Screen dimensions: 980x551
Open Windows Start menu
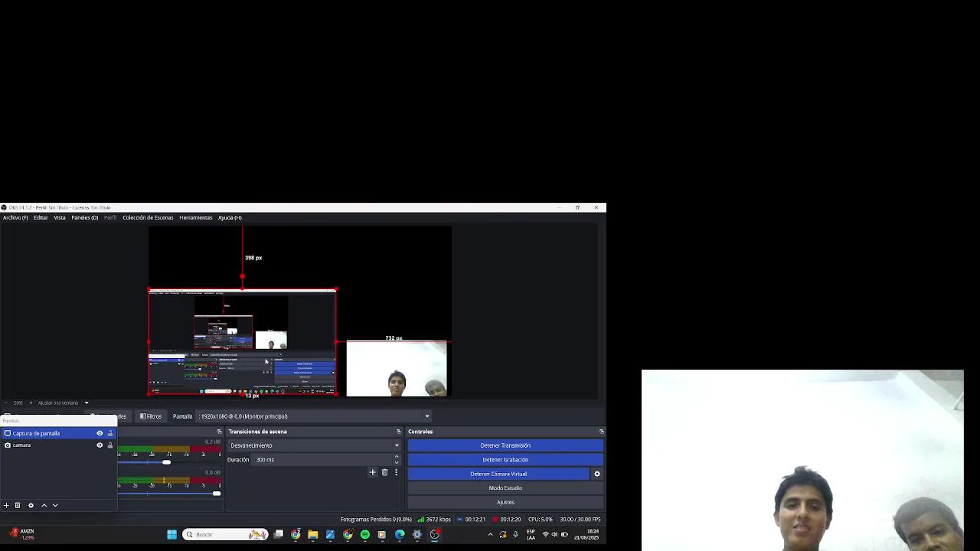(x=171, y=534)
